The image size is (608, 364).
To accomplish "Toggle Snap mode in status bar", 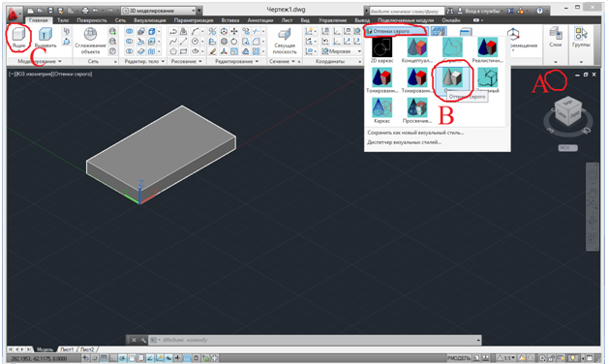I will coord(95,358).
